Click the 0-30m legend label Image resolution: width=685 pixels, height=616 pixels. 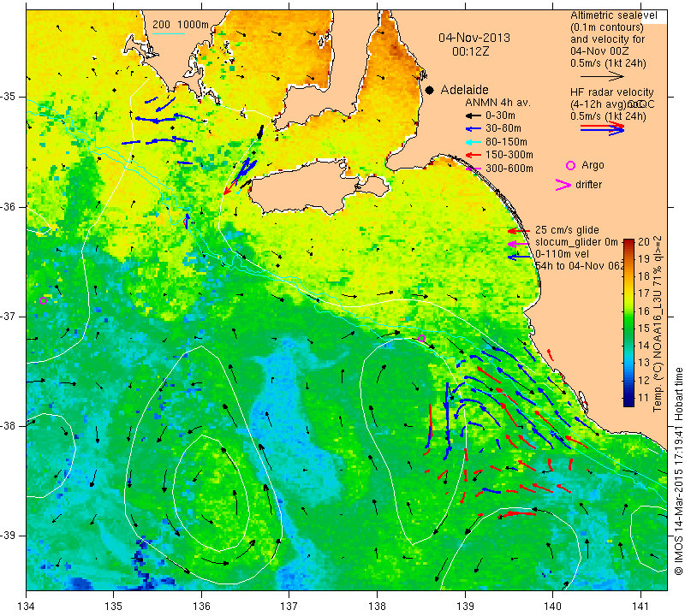coord(500,115)
